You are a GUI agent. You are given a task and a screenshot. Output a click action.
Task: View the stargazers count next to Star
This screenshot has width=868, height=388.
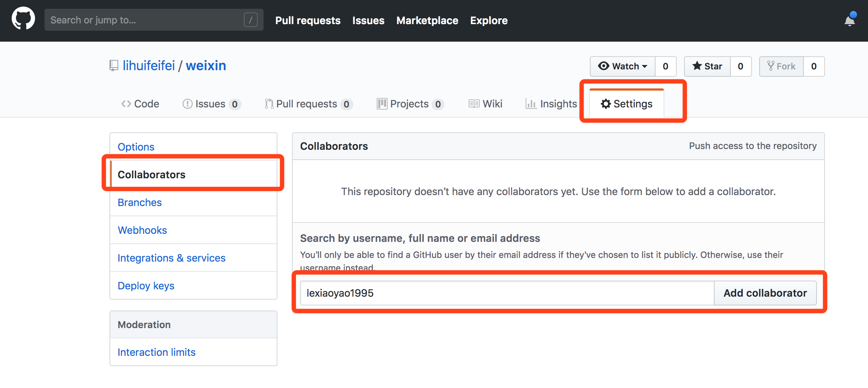[741, 66]
